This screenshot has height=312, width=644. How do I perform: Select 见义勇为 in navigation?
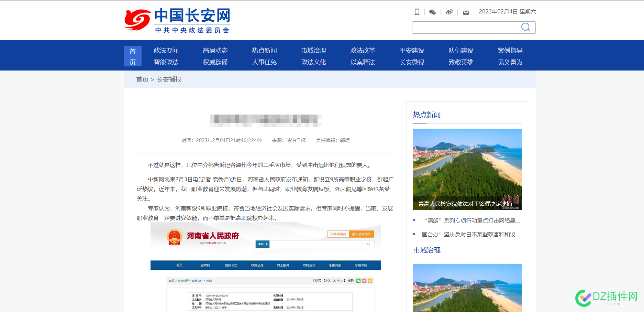[510, 62]
